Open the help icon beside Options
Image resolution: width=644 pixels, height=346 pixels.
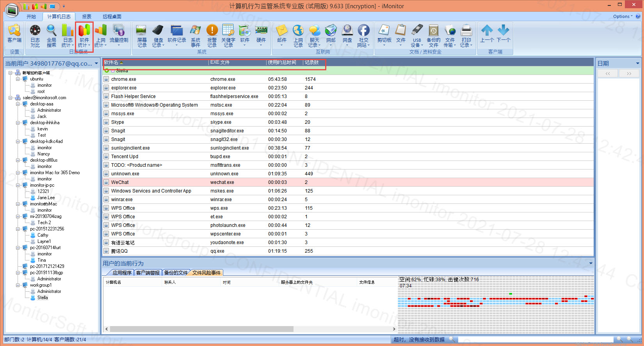click(638, 16)
